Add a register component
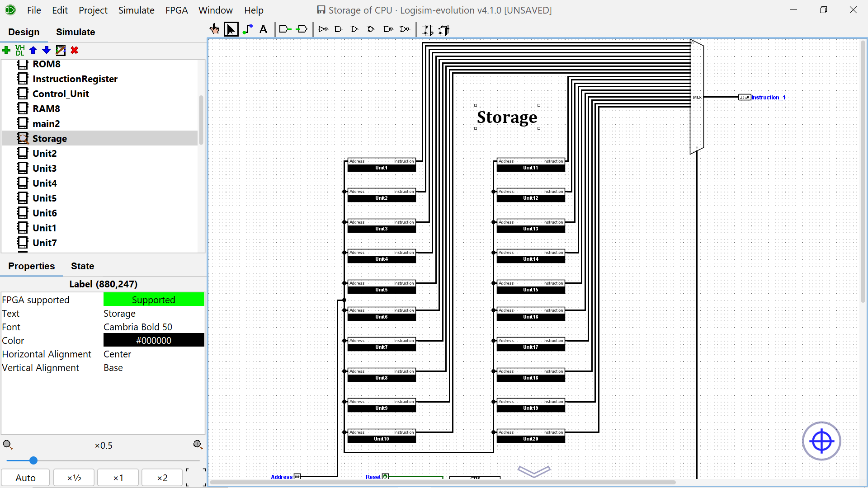 (x=444, y=30)
